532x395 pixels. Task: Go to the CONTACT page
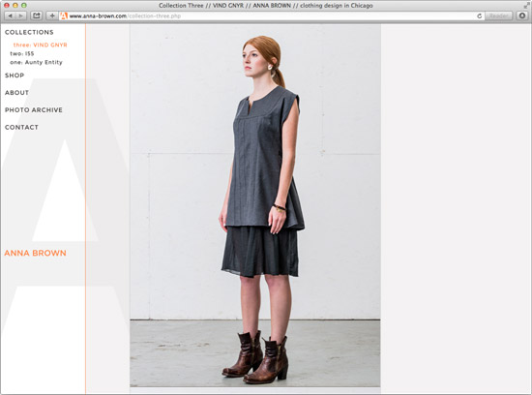(21, 128)
